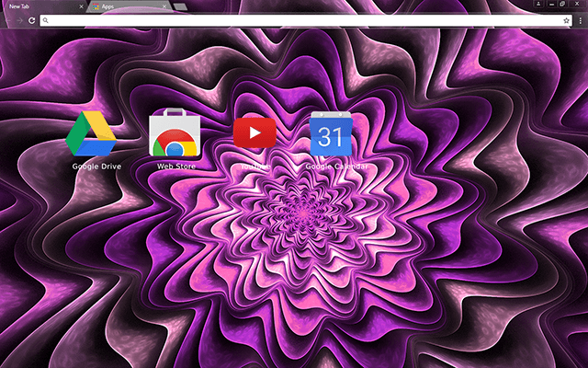Open a new tab with the new-tab button
This screenshot has height=368, width=588.
pos(180,6)
